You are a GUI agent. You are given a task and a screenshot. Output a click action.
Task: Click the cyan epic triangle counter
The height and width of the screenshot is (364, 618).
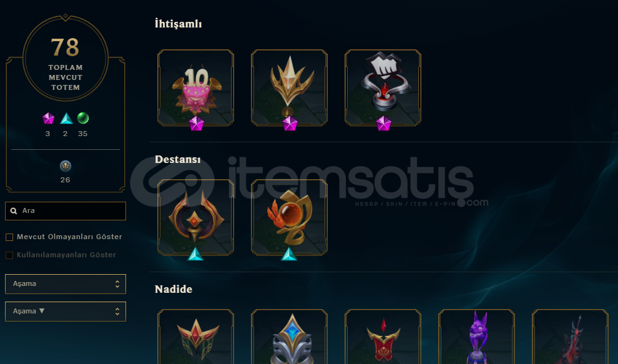tap(66, 118)
